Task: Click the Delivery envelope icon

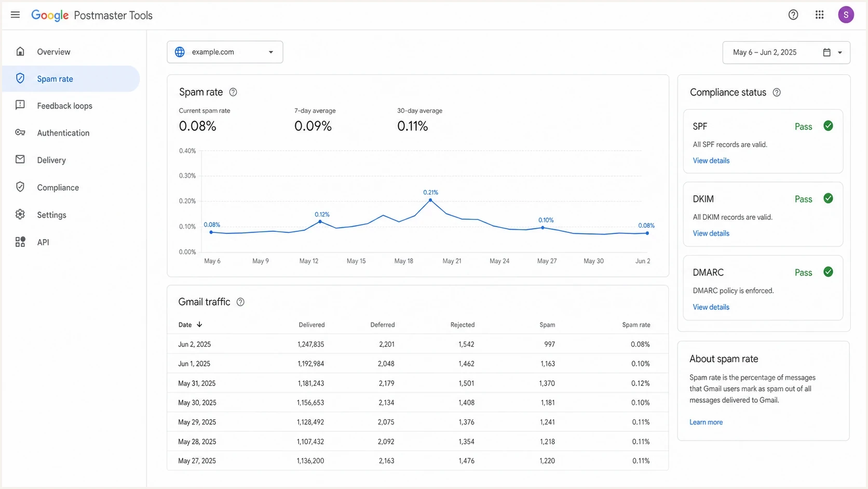Action: click(20, 160)
